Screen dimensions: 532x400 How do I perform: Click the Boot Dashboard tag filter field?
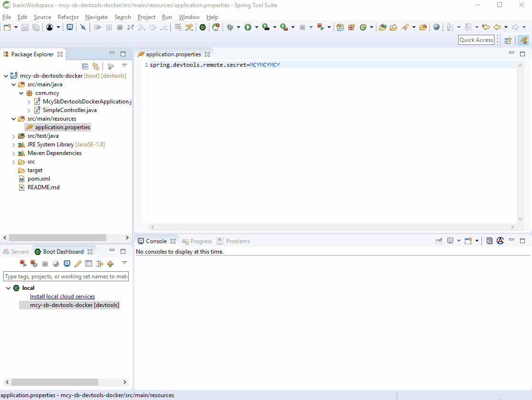(x=66, y=277)
